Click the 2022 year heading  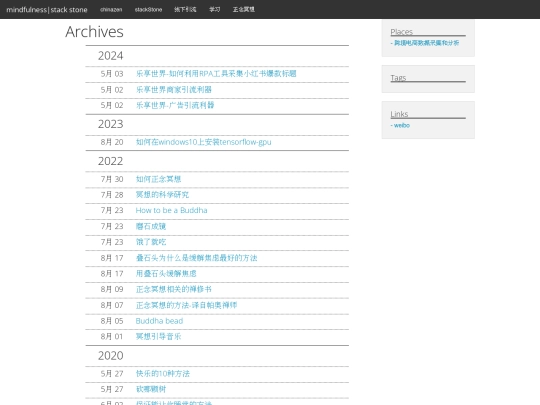click(111, 161)
